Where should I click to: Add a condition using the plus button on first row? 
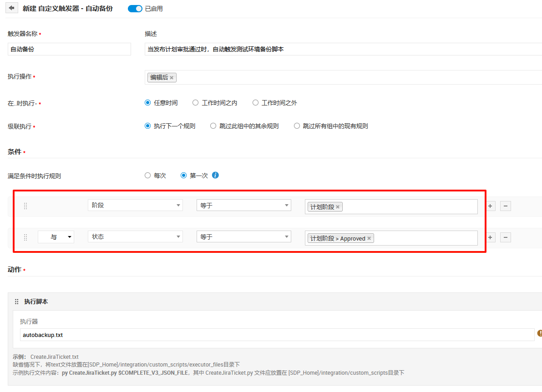coord(490,206)
